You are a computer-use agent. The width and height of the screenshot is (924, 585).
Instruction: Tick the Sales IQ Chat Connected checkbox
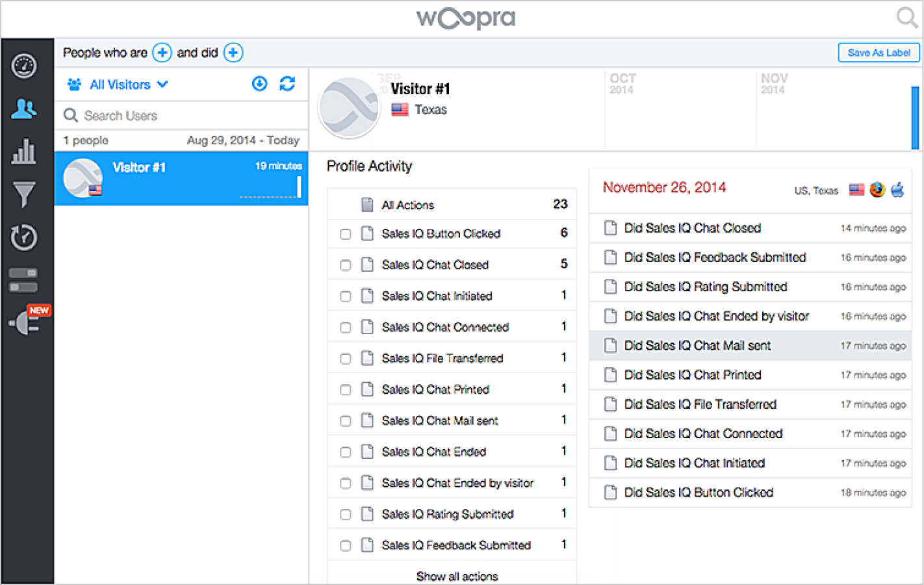[346, 328]
